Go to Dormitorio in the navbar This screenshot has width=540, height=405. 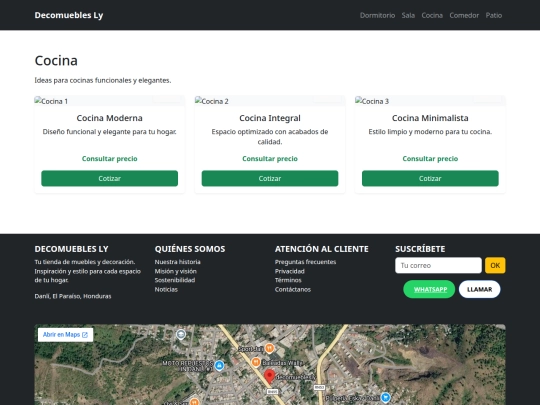[377, 15]
